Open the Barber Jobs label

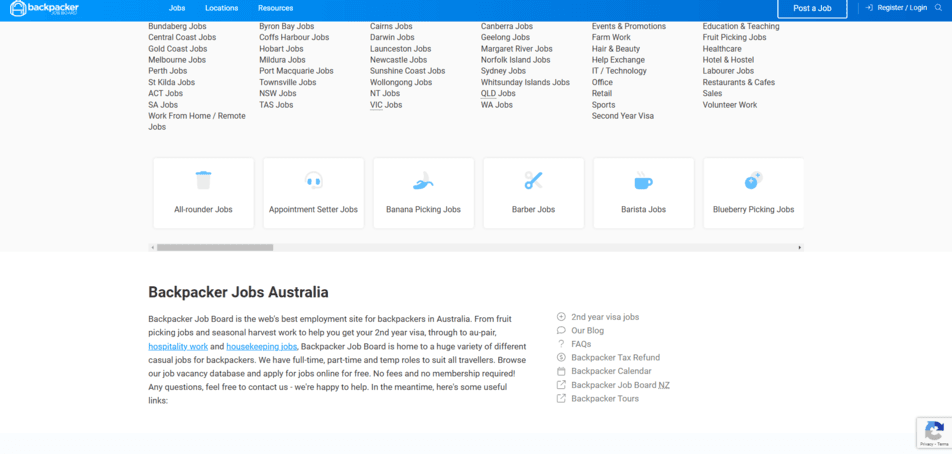point(533,209)
